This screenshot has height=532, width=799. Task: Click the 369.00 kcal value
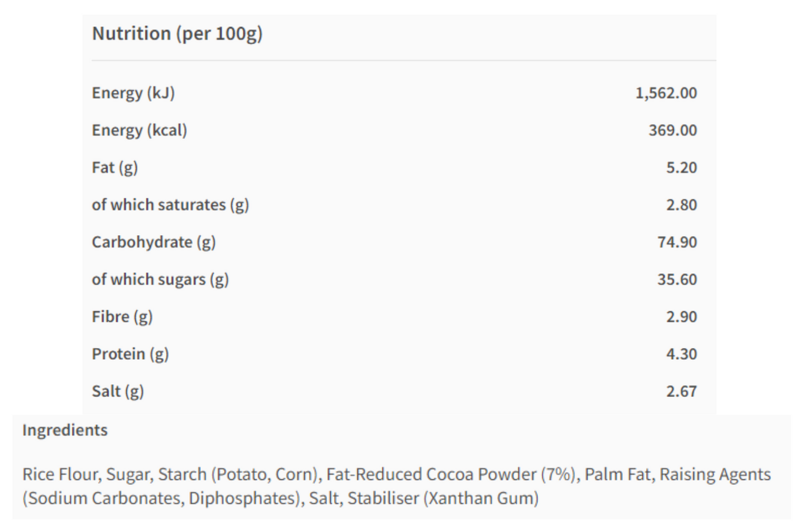(674, 130)
